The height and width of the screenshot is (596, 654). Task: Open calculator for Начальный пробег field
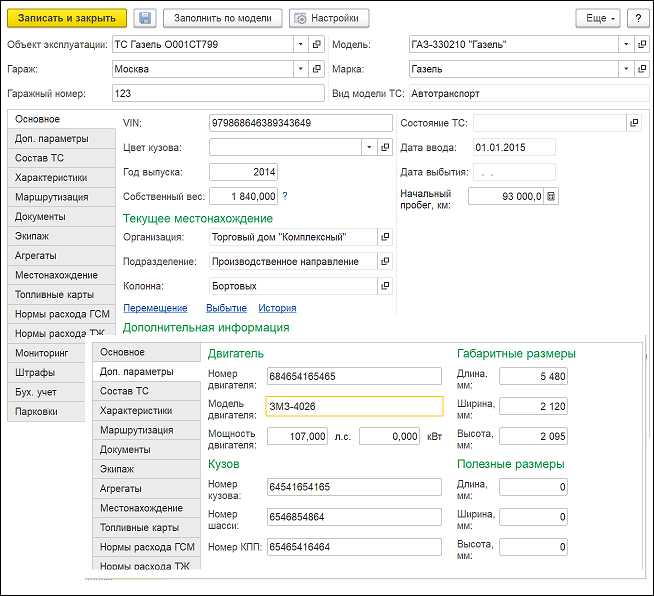tap(551, 196)
